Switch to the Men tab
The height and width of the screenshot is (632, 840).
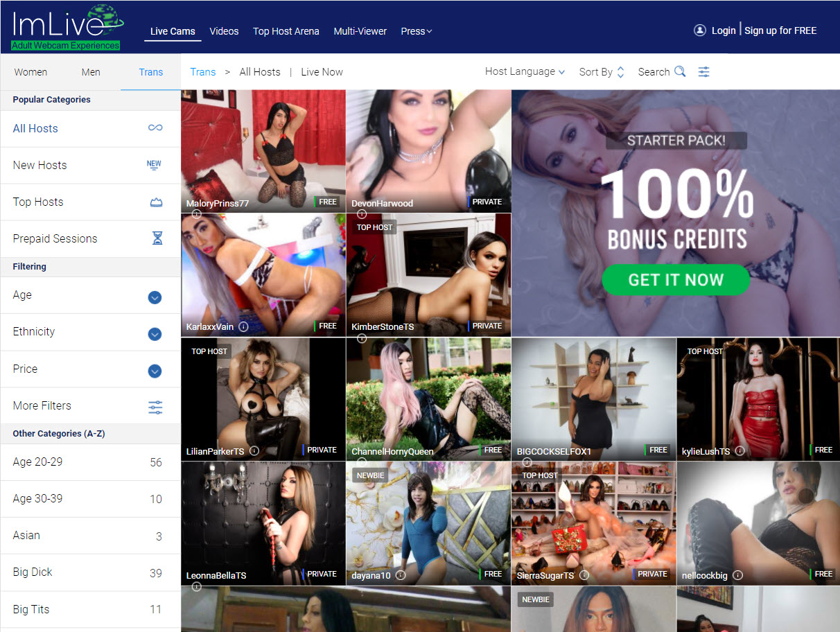coord(91,72)
